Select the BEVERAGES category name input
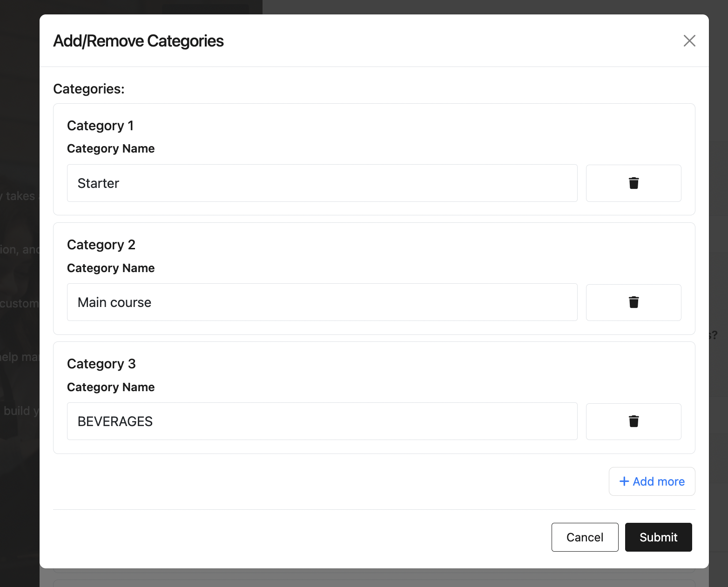 tap(322, 421)
